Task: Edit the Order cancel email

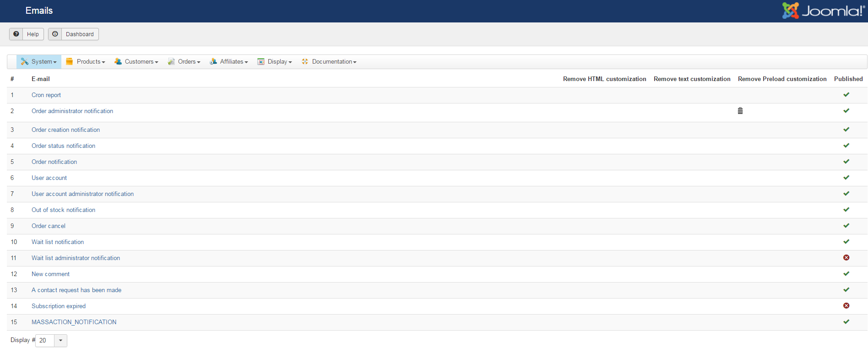Action: coord(49,226)
